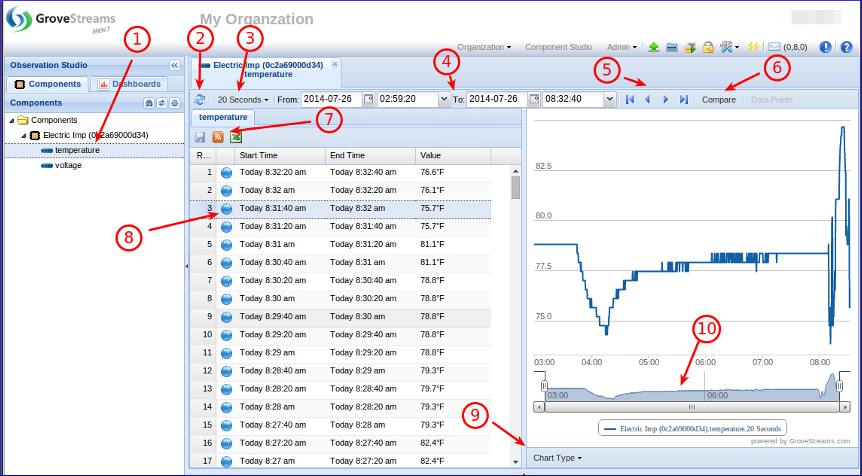Open the Organization menu
This screenshot has width=862, height=476.
coord(484,47)
